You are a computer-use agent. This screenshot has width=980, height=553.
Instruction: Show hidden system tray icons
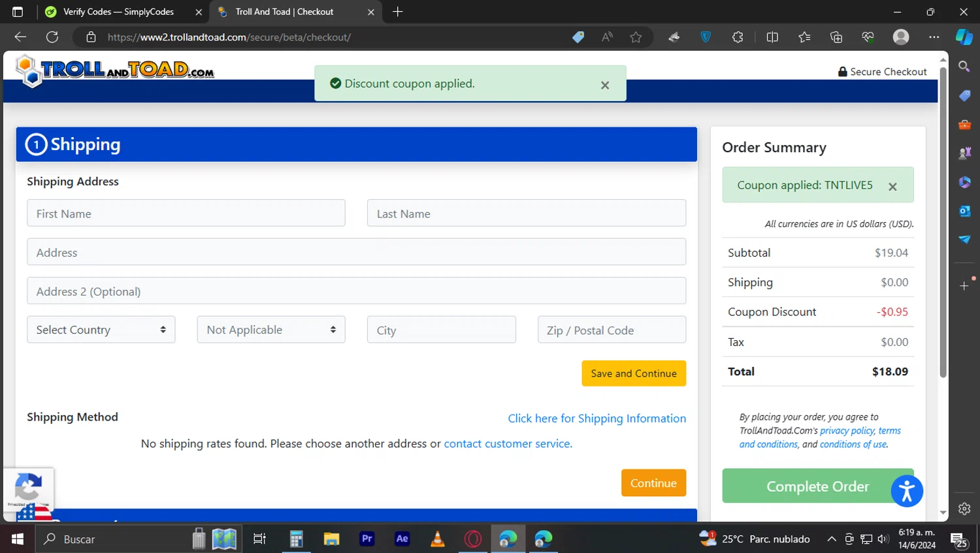(x=831, y=539)
